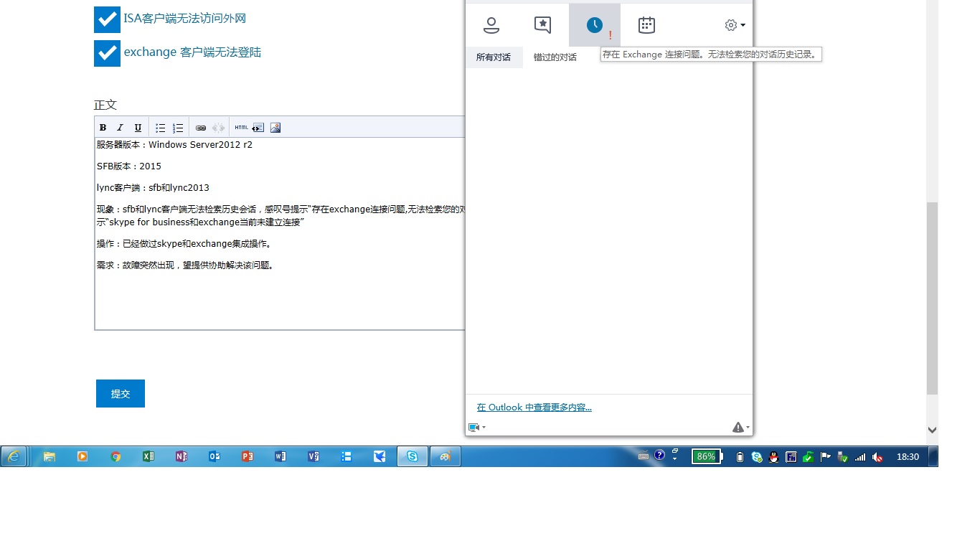Open the chat rooms view in Skype
This screenshot has width=980, height=551.
tap(543, 25)
